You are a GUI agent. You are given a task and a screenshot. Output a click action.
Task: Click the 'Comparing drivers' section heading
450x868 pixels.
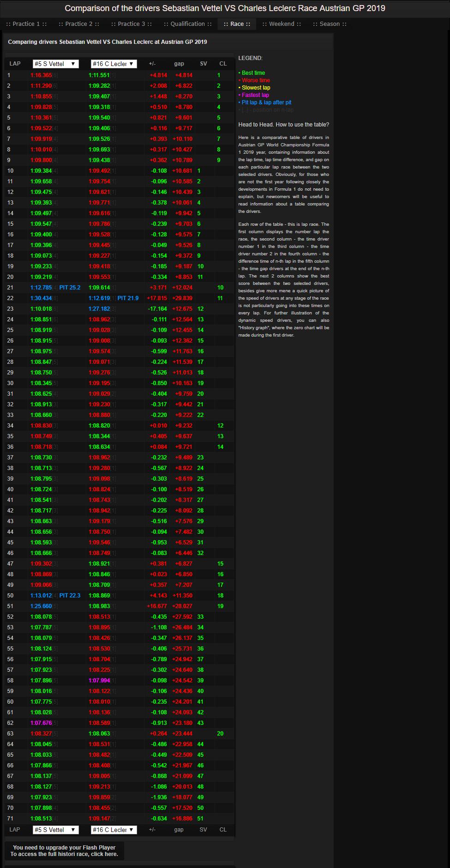click(108, 42)
